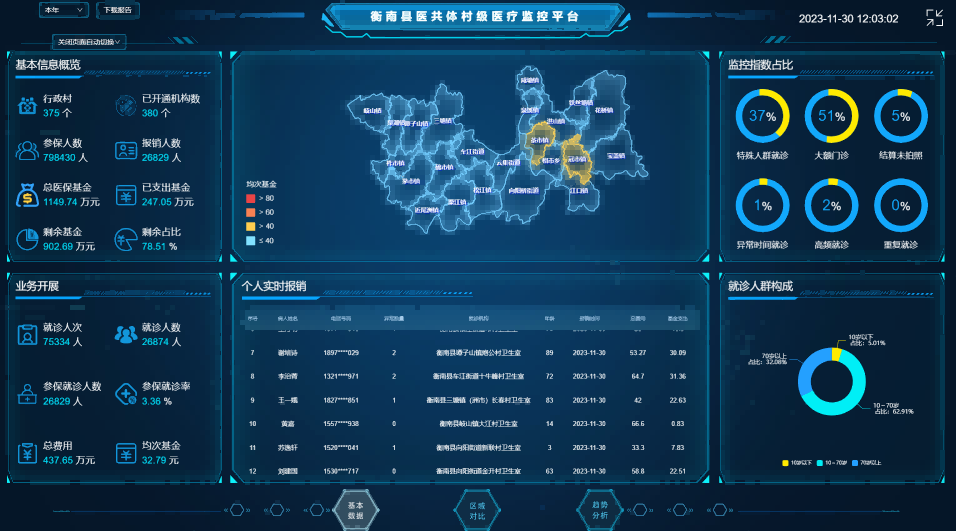
Task: Click the 特殊人群就诊 37% ring chart
Action: click(762, 116)
